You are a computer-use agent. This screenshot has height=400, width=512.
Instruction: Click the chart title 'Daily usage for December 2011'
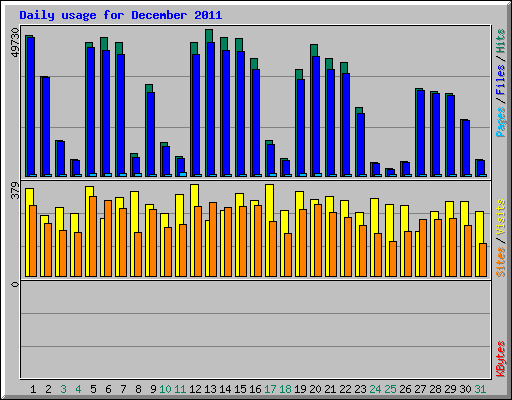[121, 15]
